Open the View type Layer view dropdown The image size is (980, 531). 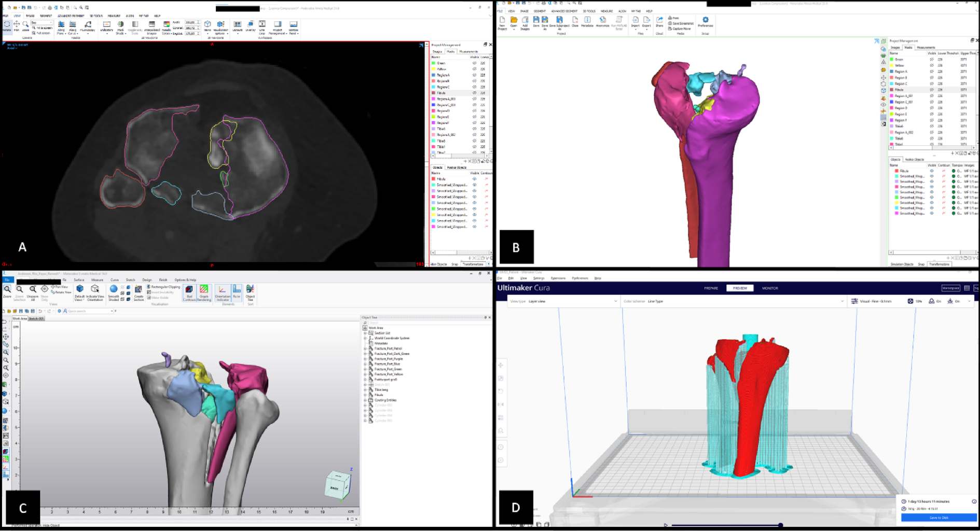[x=571, y=301]
